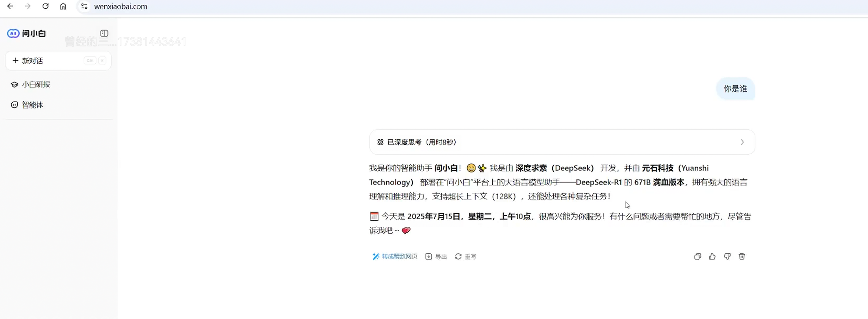868x319 pixels.
Task: Open site info icon beside URL
Action: (x=84, y=6)
